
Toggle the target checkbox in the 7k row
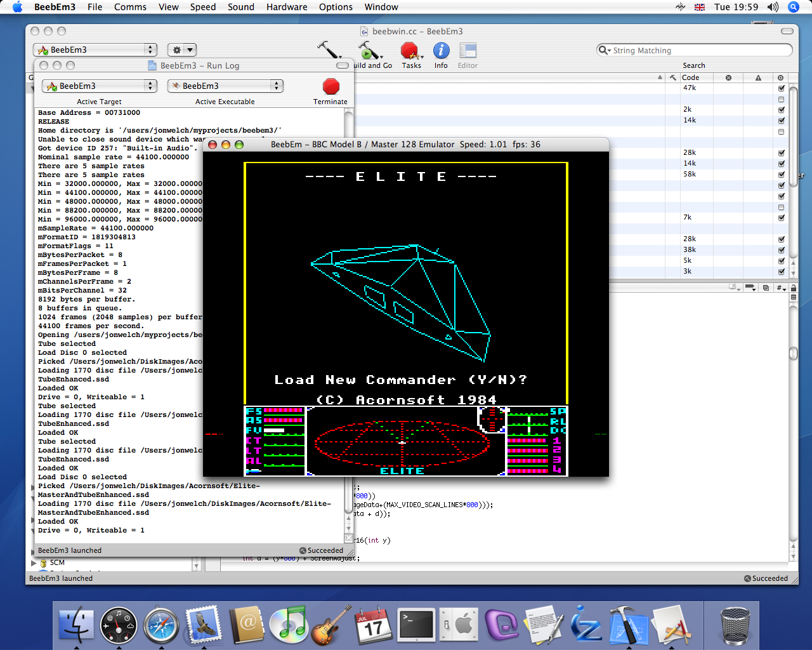(x=781, y=218)
